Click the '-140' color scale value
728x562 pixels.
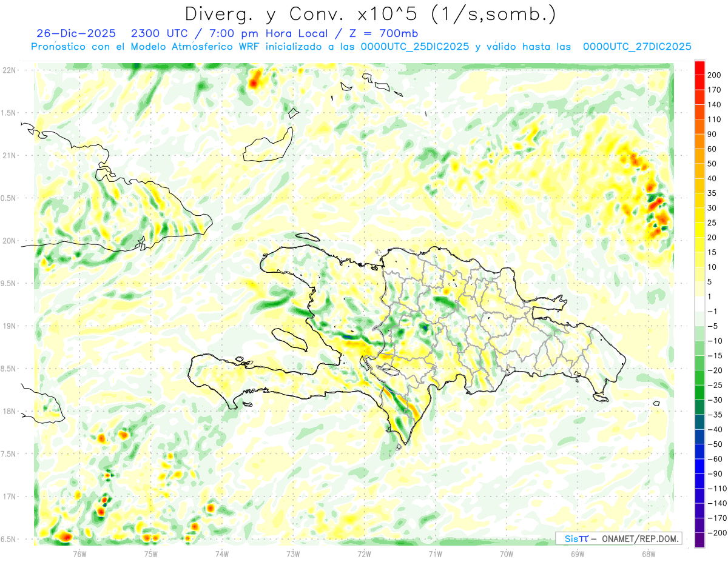click(x=716, y=503)
